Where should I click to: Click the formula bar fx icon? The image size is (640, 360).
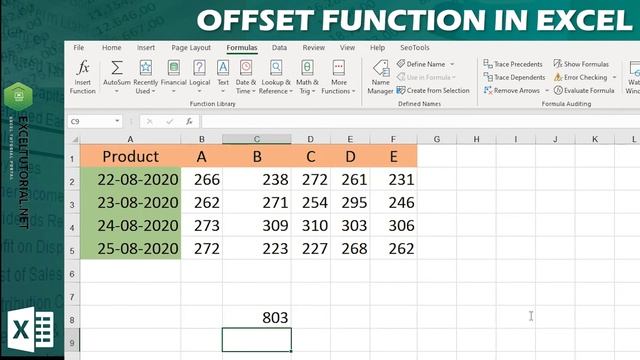pyautogui.click(x=189, y=121)
